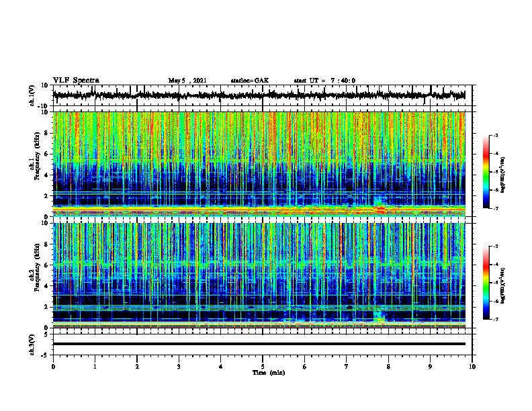
Task: Click the "ch.1(V)" waveform axis label
Action: [32, 95]
